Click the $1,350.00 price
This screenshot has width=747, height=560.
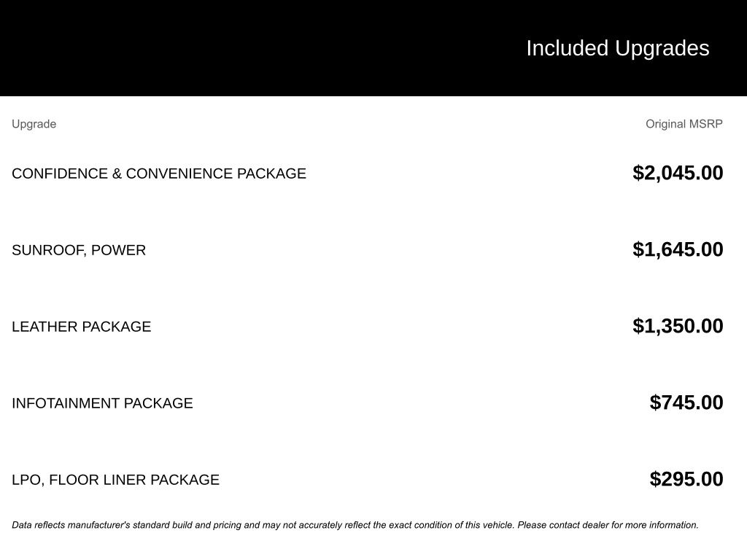coord(678,326)
